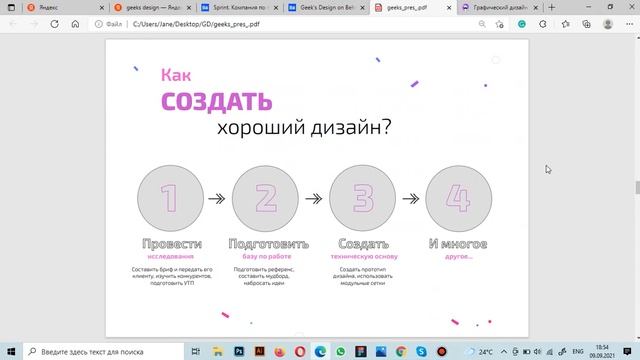Viewport: 640px width, 360px height.
Task: Click the техническую основу subtitle
Action: [x=364, y=256]
